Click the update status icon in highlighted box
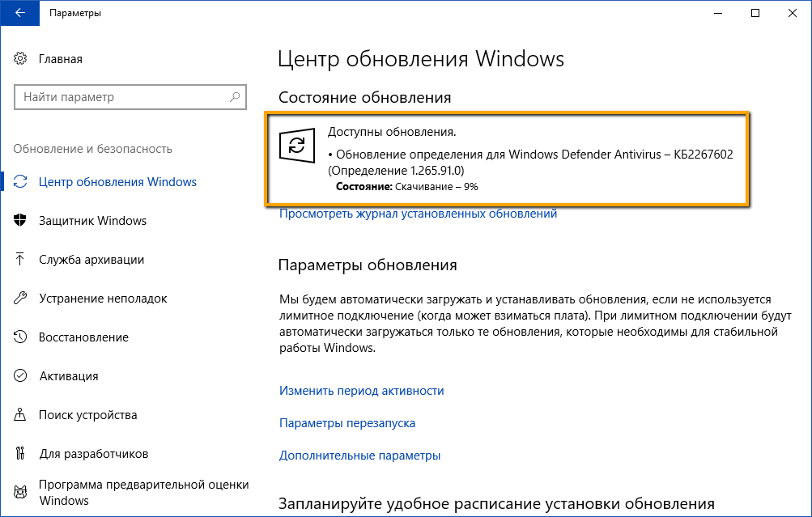Viewport: 812px width, 517px height. [298, 146]
